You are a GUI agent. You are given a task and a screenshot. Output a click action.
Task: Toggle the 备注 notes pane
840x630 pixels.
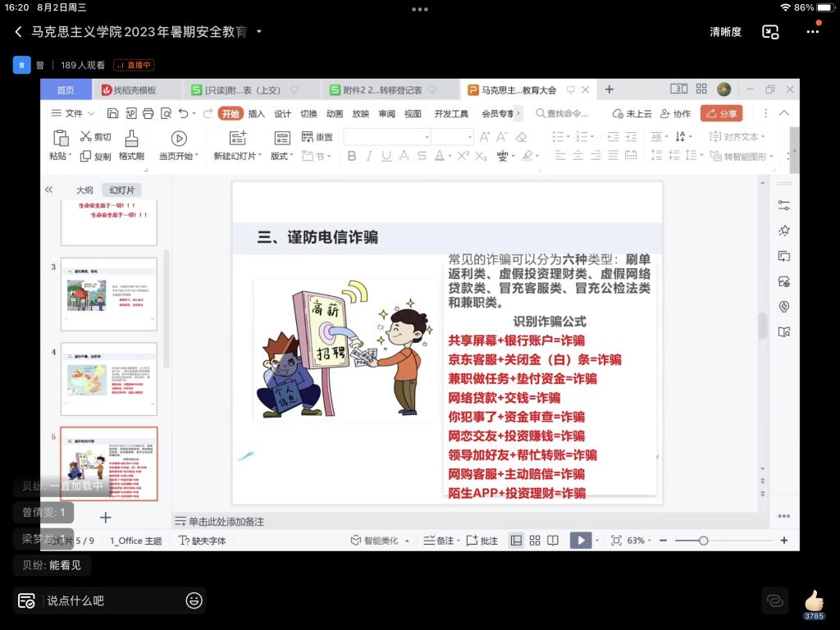click(x=439, y=541)
